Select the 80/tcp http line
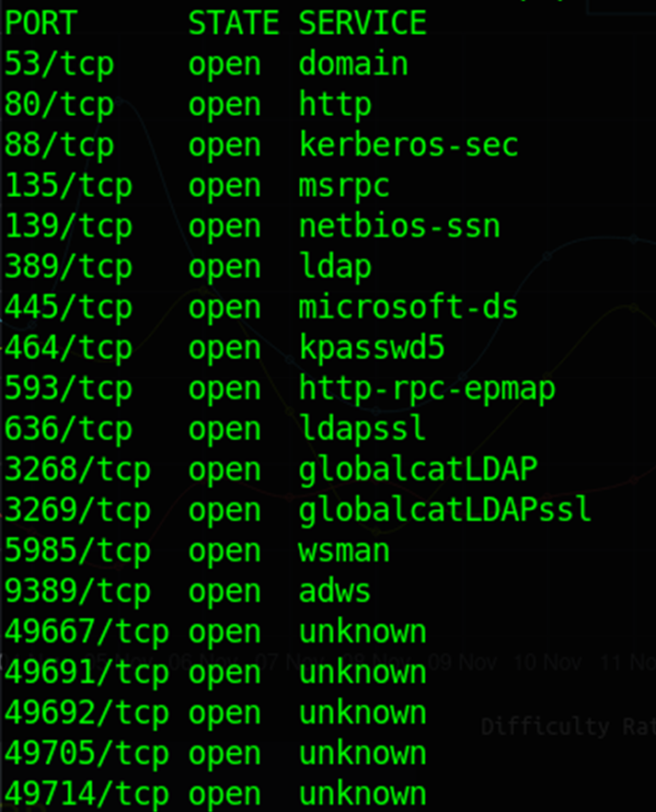 188,106
